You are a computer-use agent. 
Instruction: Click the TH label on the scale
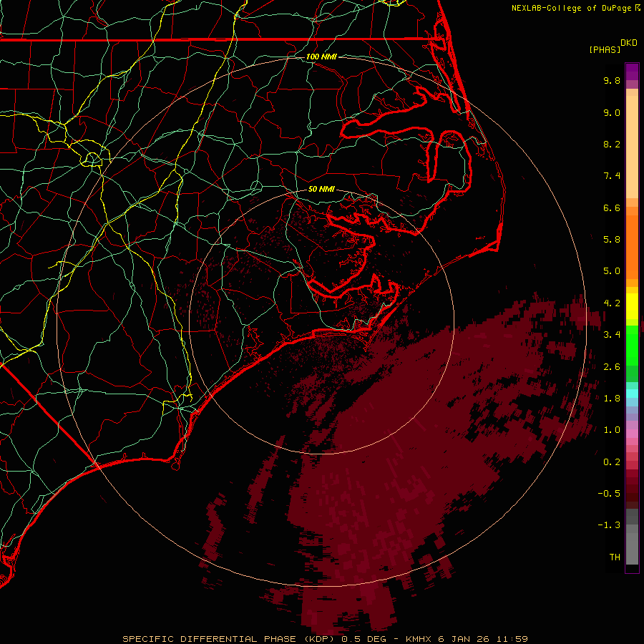coord(615,557)
